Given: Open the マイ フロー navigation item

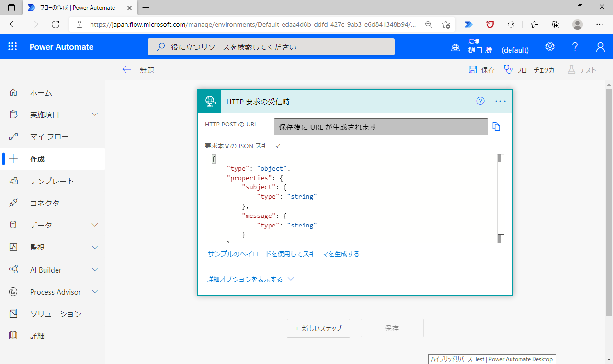Looking at the screenshot, I should pyautogui.click(x=53, y=136).
